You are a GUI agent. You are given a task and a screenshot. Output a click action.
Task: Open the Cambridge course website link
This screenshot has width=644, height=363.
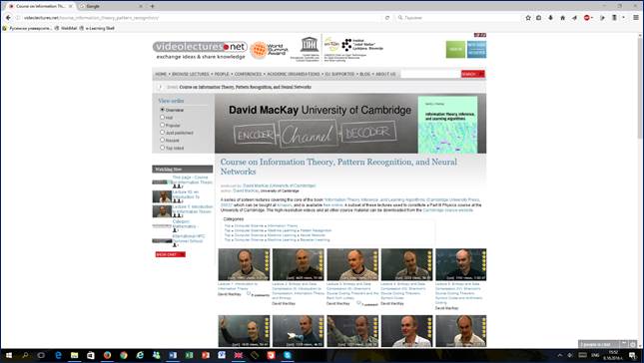click(x=447, y=210)
